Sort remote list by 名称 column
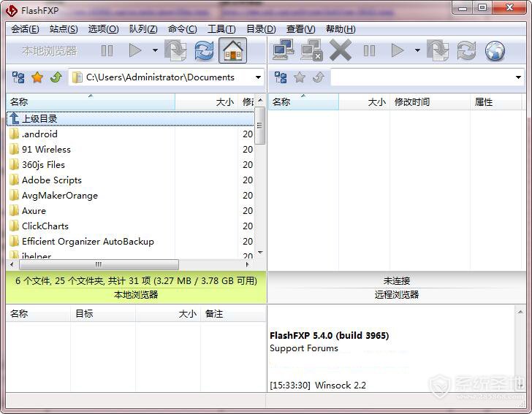 coord(304,101)
